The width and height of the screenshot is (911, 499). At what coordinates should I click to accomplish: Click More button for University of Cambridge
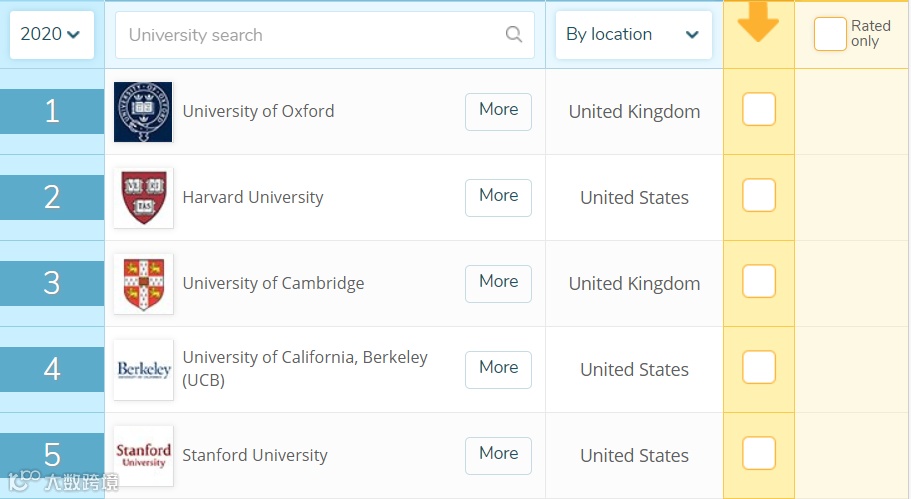pyautogui.click(x=498, y=283)
